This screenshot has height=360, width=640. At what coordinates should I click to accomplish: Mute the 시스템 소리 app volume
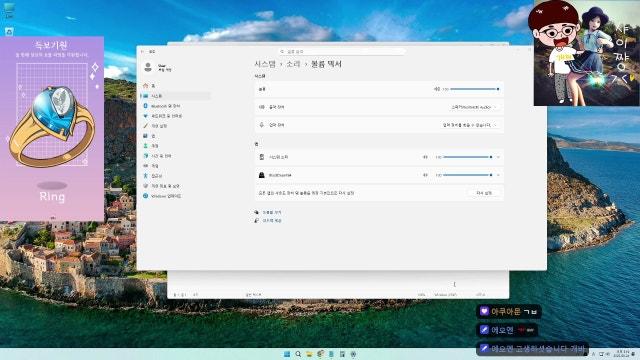coord(425,157)
